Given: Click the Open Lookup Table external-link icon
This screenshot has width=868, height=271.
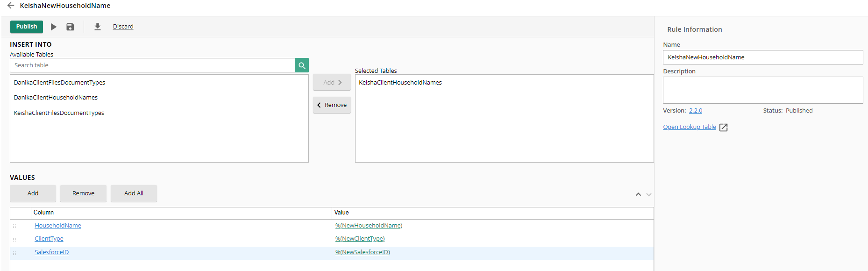Looking at the screenshot, I should click(723, 128).
